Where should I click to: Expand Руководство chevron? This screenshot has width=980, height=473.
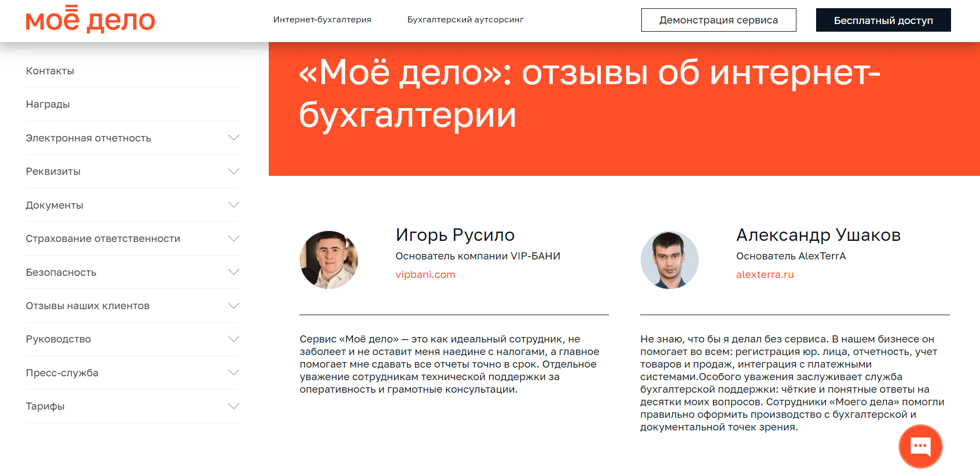coord(234,339)
